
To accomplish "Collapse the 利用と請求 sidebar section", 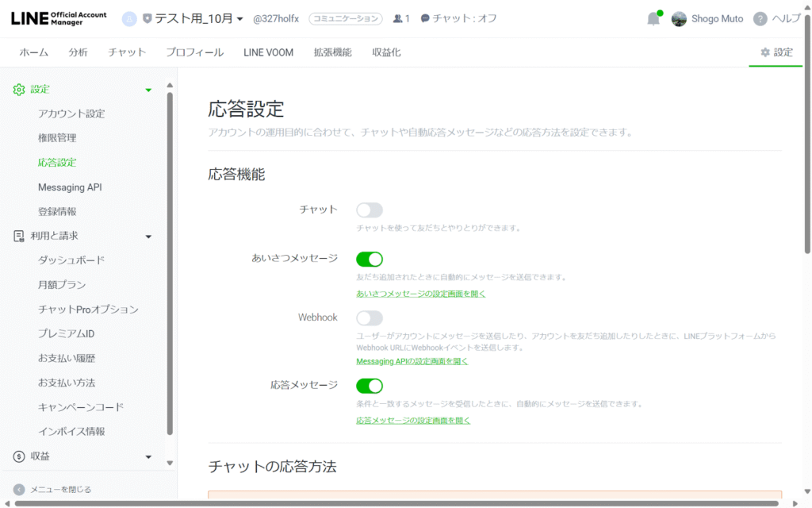I will coord(148,236).
